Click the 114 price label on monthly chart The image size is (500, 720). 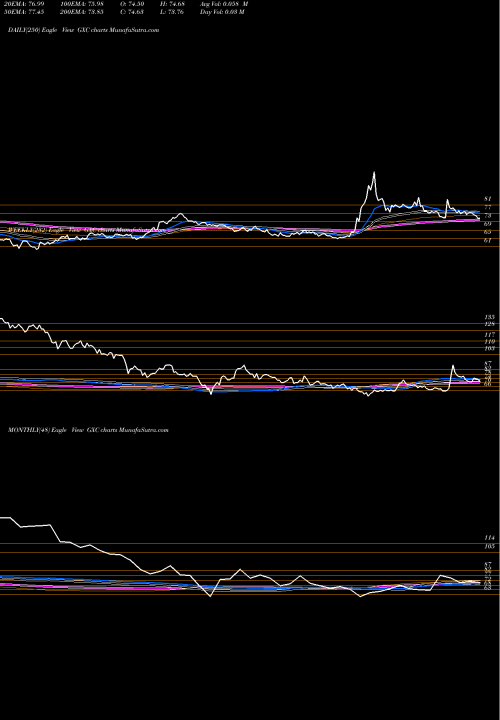(x=489, y=538)
